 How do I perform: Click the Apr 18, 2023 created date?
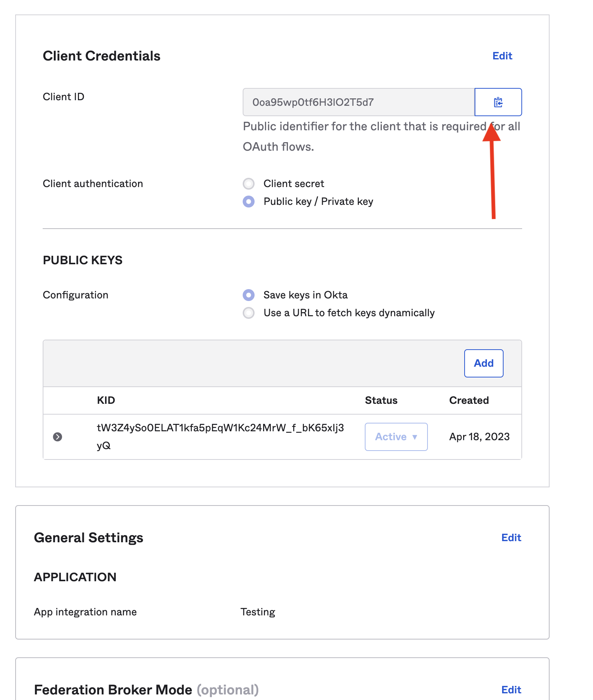click(479, 437)
